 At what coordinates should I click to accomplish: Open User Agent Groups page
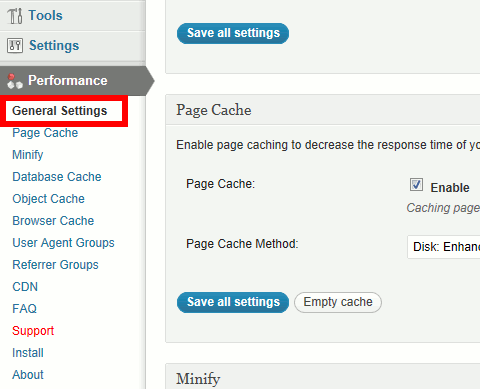point(63,243)
